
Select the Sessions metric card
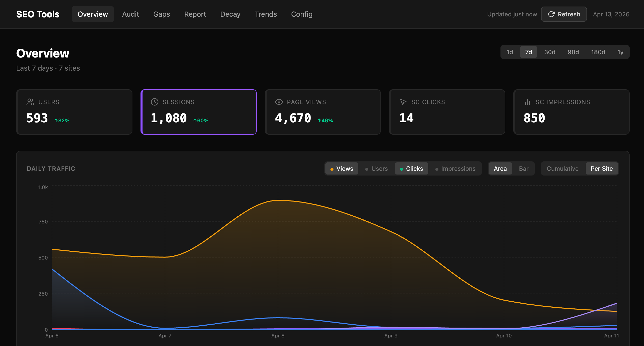point(199,112)
